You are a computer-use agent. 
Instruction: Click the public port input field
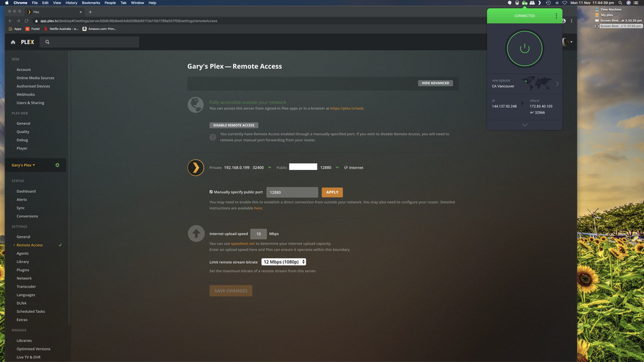(292, 193)
